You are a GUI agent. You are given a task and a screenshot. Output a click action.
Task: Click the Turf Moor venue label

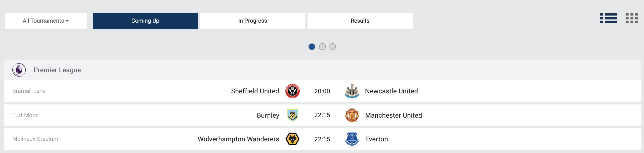(x=25, y=115)
